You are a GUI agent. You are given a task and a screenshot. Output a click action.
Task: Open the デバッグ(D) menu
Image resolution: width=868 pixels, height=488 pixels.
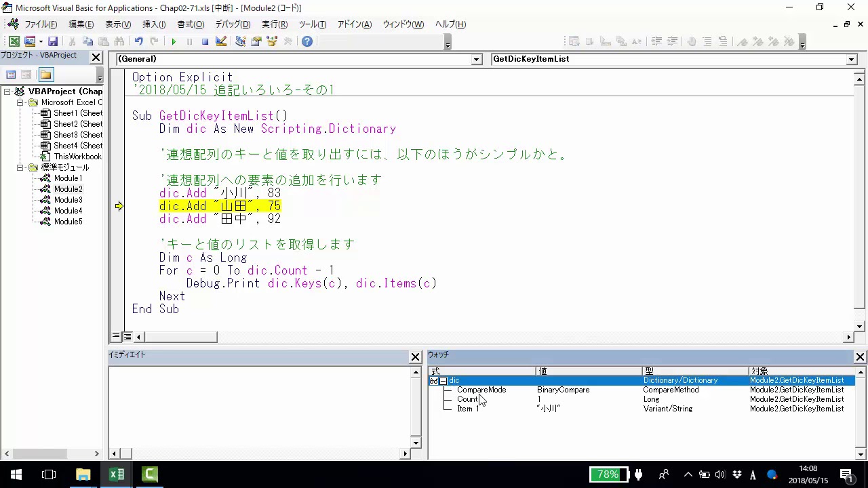pyautogui.click(x=233, y=24)
